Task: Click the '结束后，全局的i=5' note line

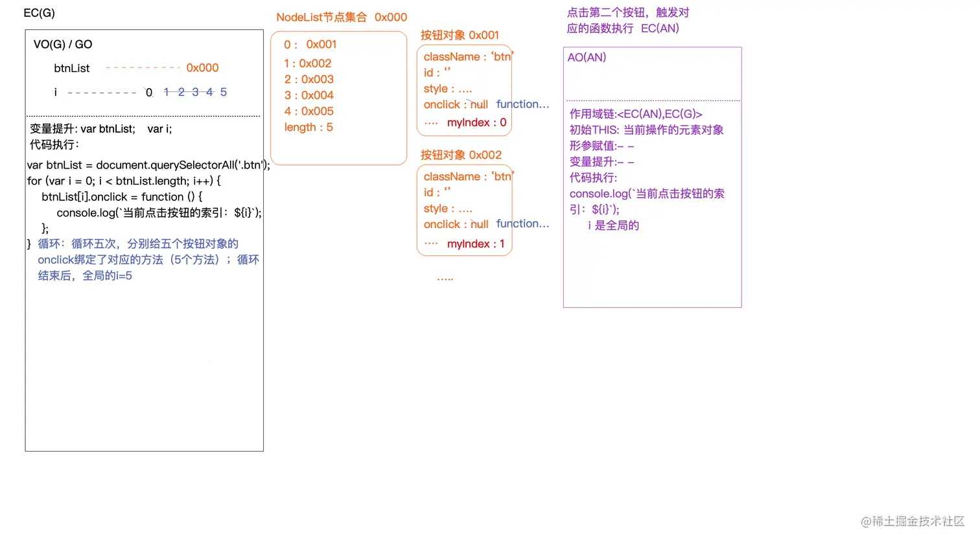Action: coord(85,275)
